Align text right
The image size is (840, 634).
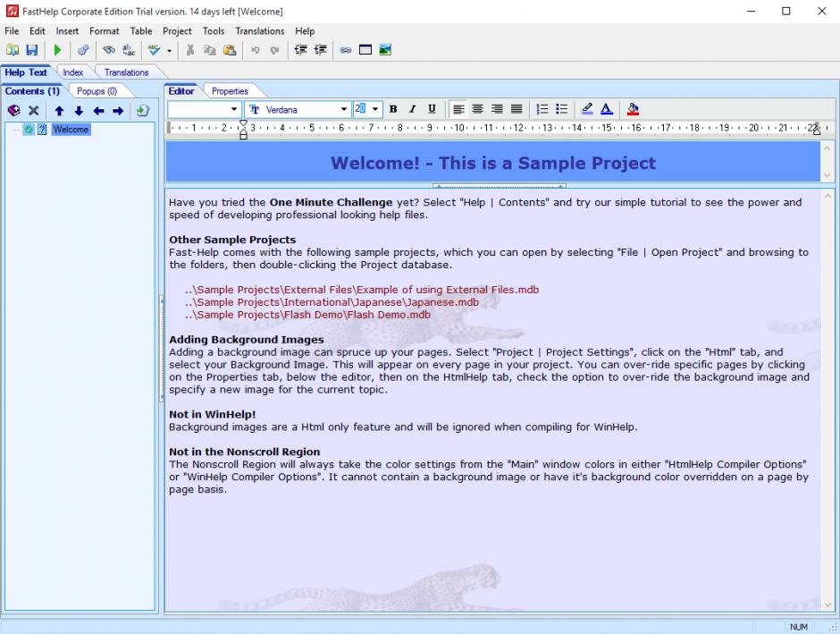(497, 109)
